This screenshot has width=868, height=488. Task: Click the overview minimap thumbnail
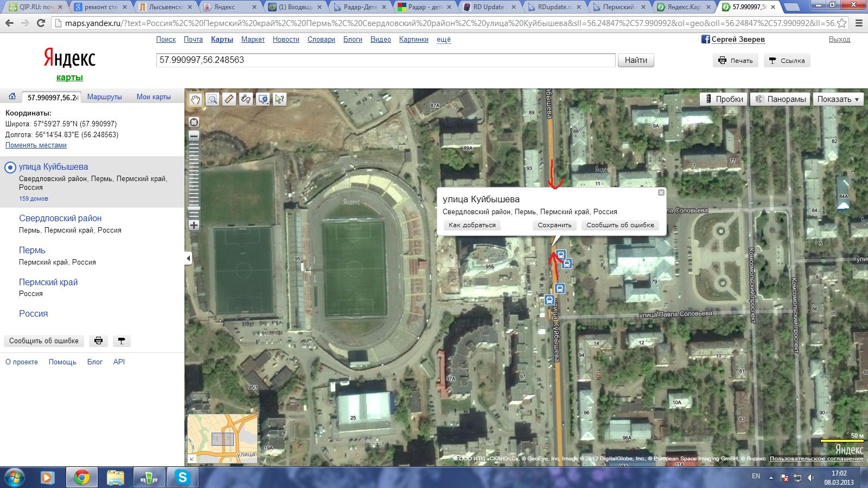point(222,438)
